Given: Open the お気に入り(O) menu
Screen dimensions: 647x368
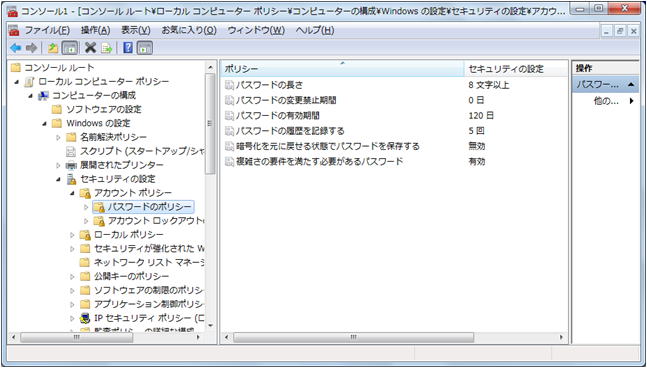Looking at the screenshot, I should (189, 31).
